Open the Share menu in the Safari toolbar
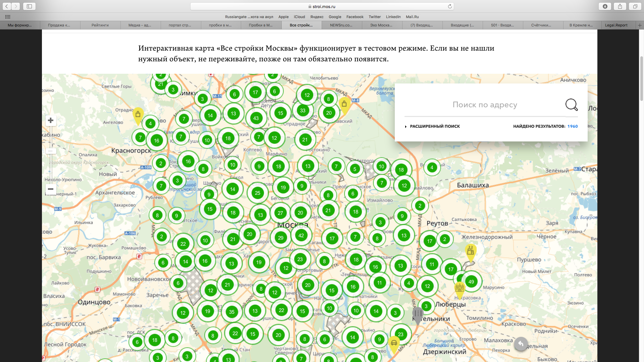644x362 pixels. click(620, 6)
